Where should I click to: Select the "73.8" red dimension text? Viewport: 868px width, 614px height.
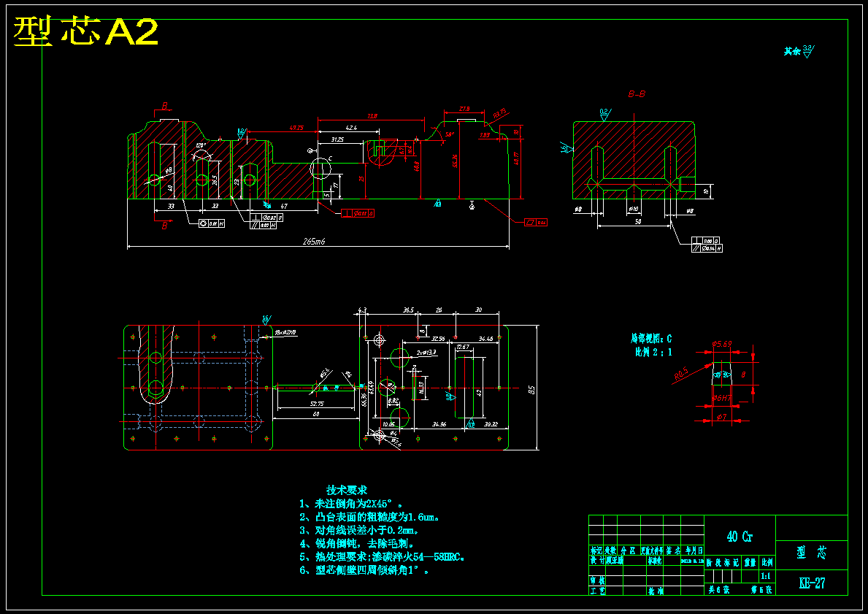pos(372,116)
